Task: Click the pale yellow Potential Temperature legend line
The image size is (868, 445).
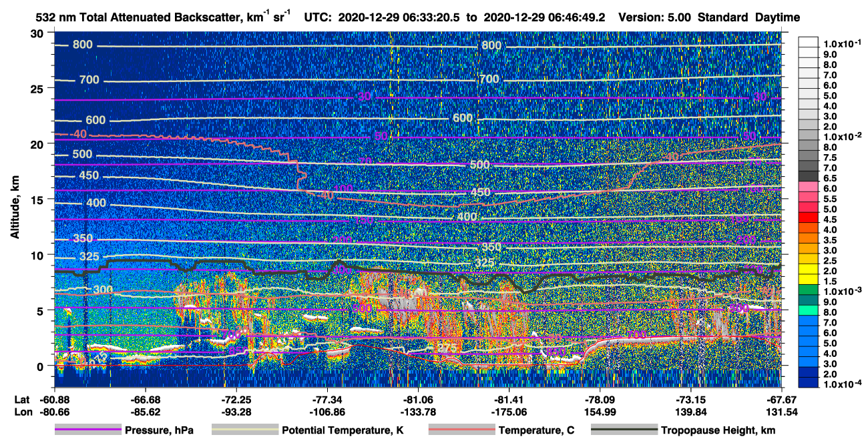Action: tap(244, 430)
